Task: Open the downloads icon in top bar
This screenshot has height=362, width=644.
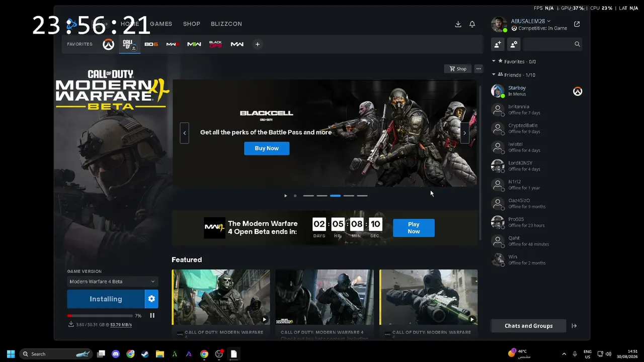Action: coord(458,24)
